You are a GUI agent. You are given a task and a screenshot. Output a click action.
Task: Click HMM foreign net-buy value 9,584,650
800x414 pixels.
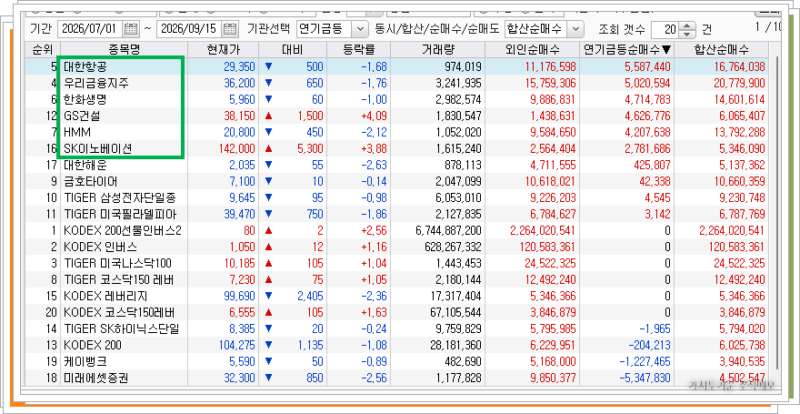[x=551, y=132]
